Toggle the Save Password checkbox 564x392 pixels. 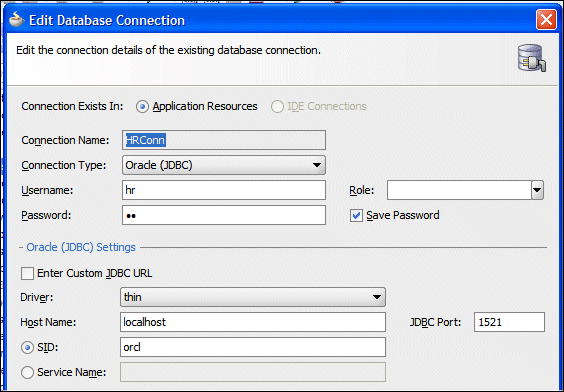tap(356, 215)
